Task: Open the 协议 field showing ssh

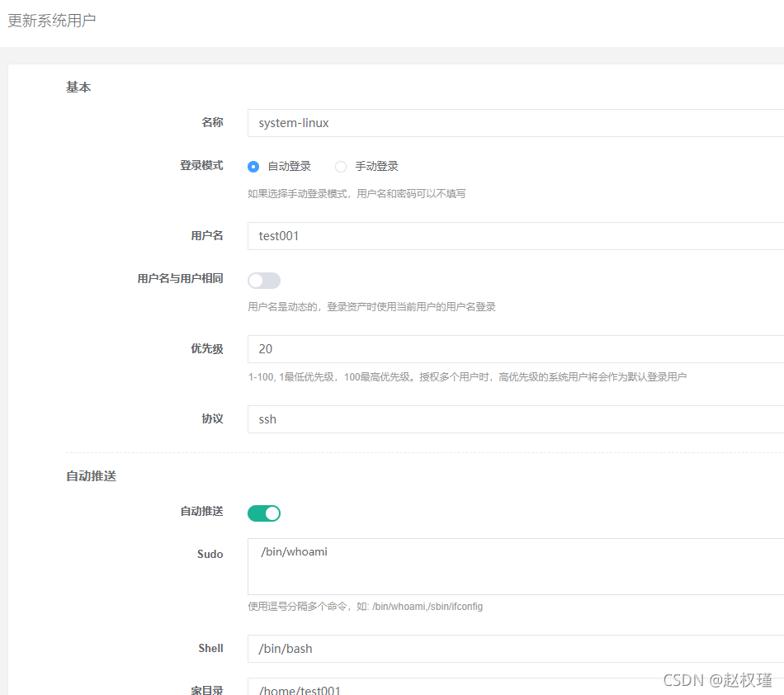Action: pos(516,419)
